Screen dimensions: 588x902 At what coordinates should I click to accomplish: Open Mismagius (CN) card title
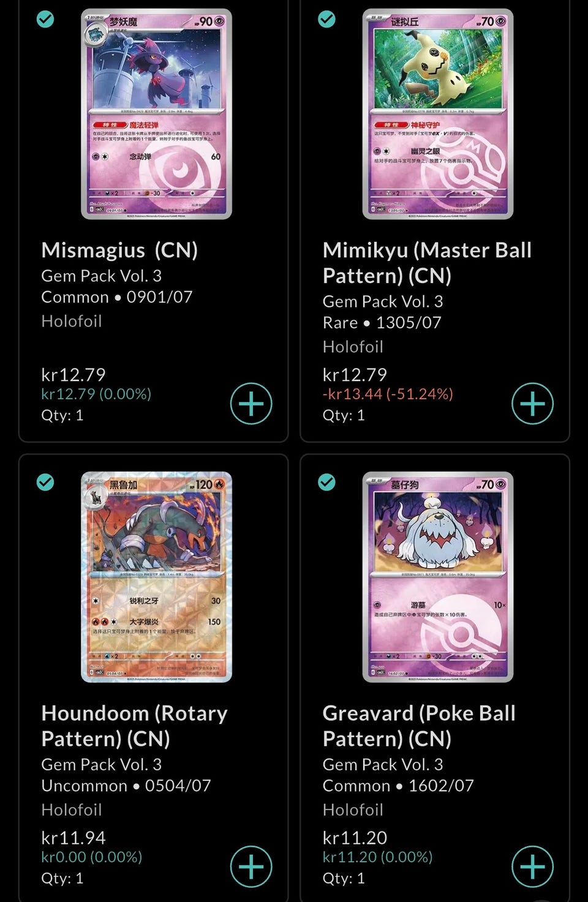119,250
